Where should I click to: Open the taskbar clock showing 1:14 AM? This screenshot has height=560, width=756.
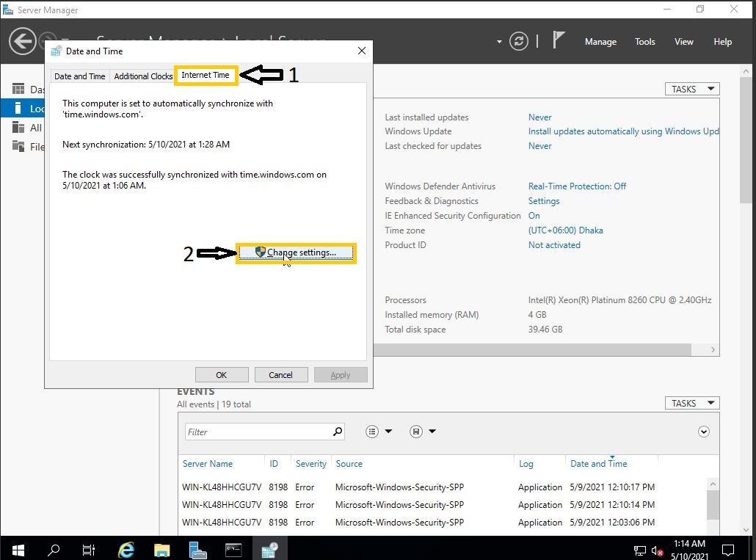689,550
